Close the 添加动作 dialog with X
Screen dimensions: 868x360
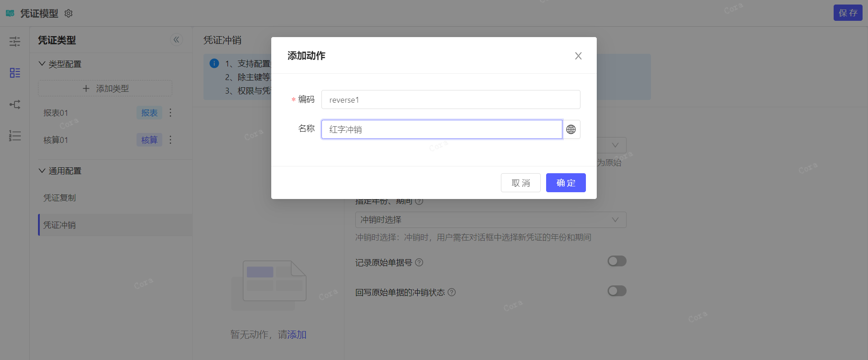coord(578,56)
